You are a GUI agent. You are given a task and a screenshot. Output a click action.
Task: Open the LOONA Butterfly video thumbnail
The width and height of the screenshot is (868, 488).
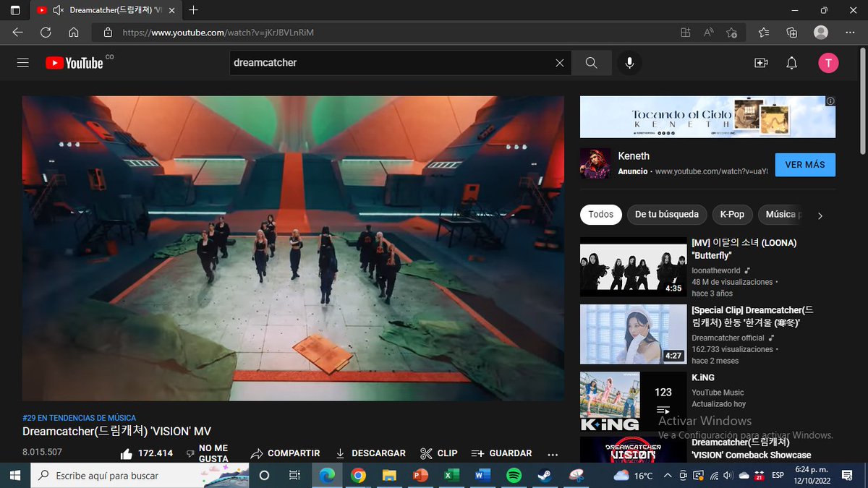633,267
